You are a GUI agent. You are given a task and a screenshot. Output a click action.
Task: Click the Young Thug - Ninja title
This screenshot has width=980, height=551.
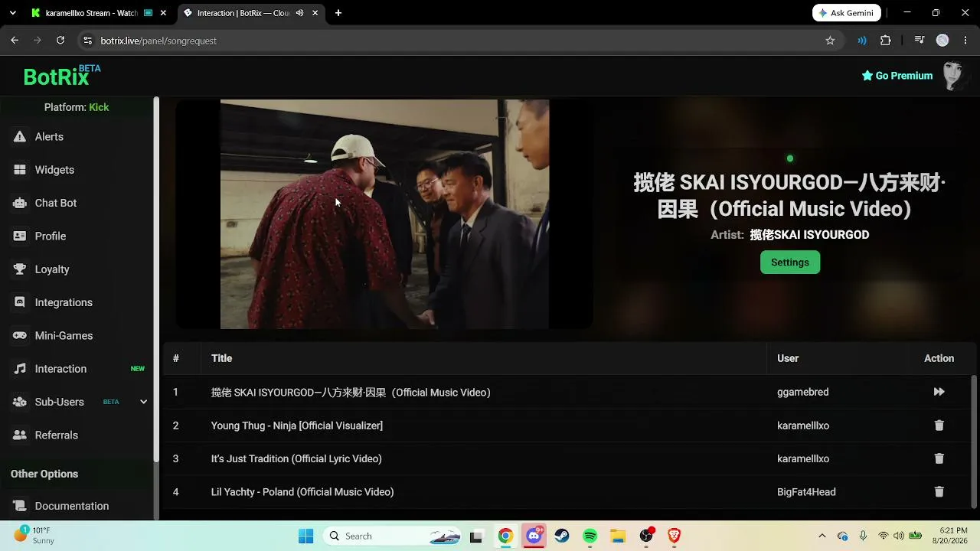click(x=297, y=425)
